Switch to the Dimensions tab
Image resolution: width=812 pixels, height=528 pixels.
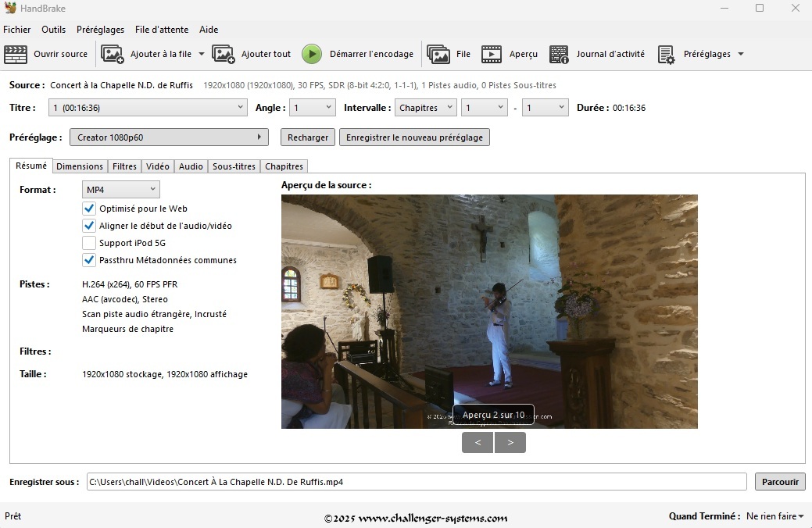[x=80, y=166]
